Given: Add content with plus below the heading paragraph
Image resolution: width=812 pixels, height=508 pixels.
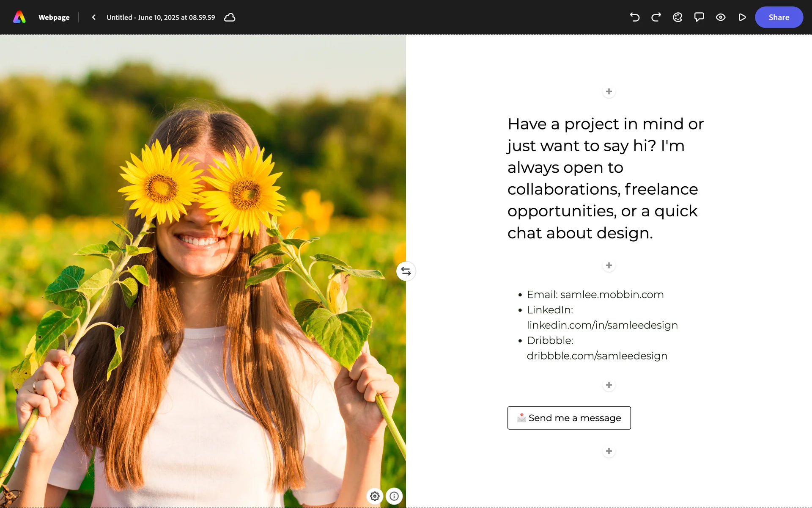Looking at the screenshot, I should click(x=609, y=265).
